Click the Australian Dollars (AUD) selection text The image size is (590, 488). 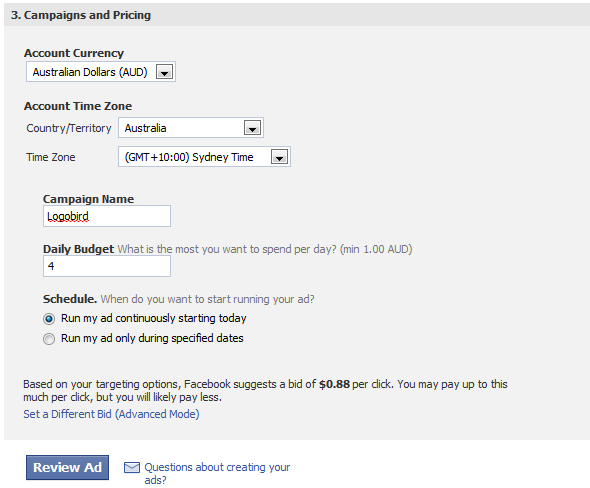(90, 72)
